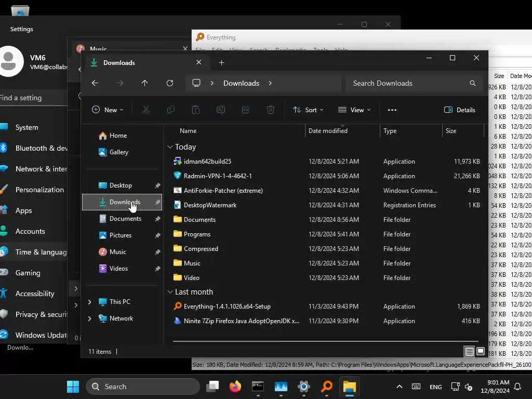This screenshot has width=532, height=399.
Task: Click the touch keyboard tray icon
Action: click(x=416, y=387)
